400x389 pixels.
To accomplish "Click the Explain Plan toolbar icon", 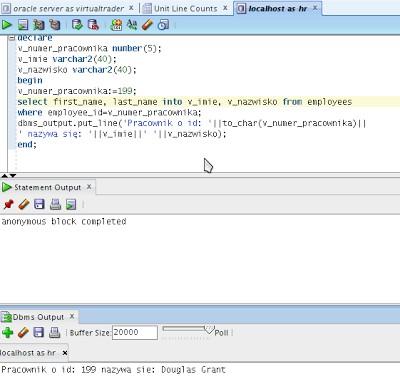I will point(55,25).
